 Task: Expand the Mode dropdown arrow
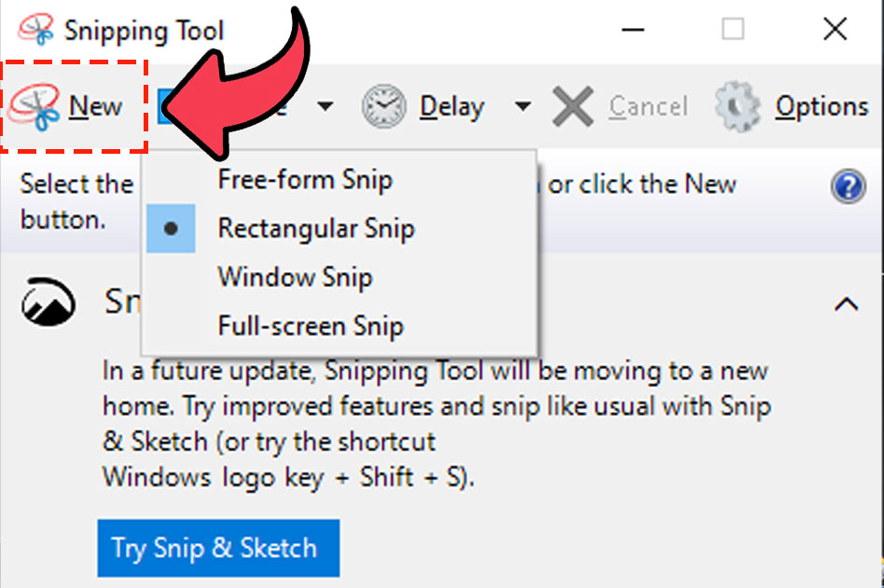[325, 105]
